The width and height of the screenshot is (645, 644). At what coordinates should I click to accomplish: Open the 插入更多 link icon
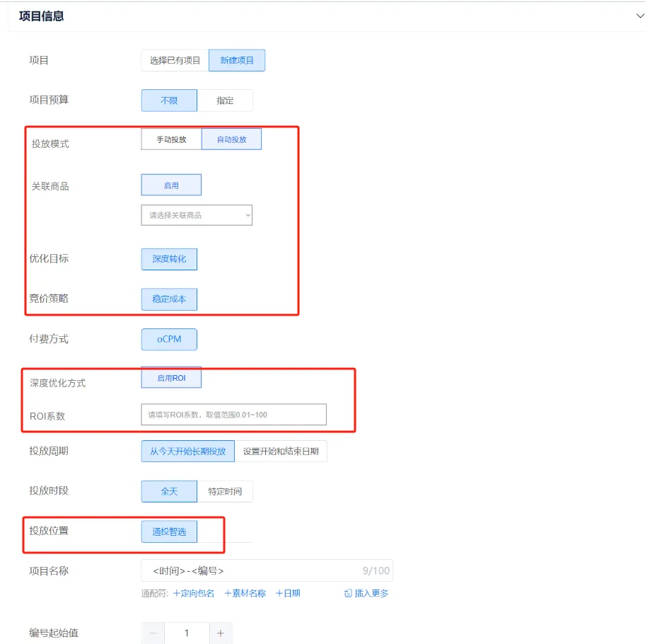click(x=348, y=594)
